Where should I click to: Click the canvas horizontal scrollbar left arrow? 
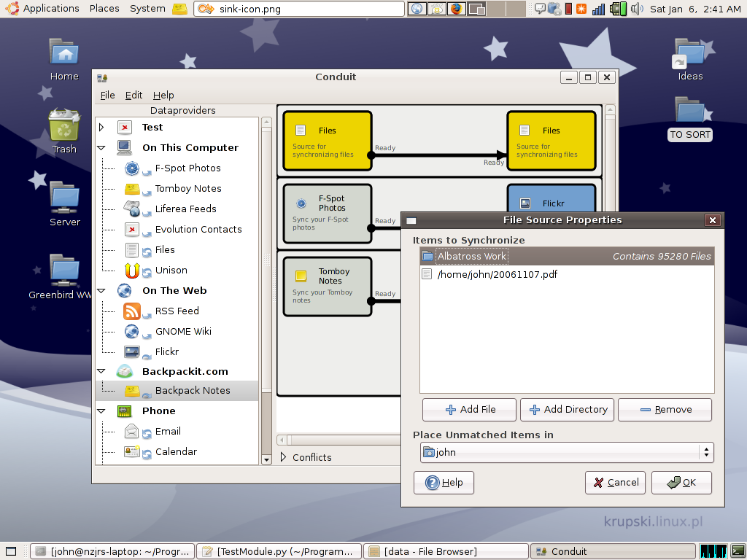[282, 440]
